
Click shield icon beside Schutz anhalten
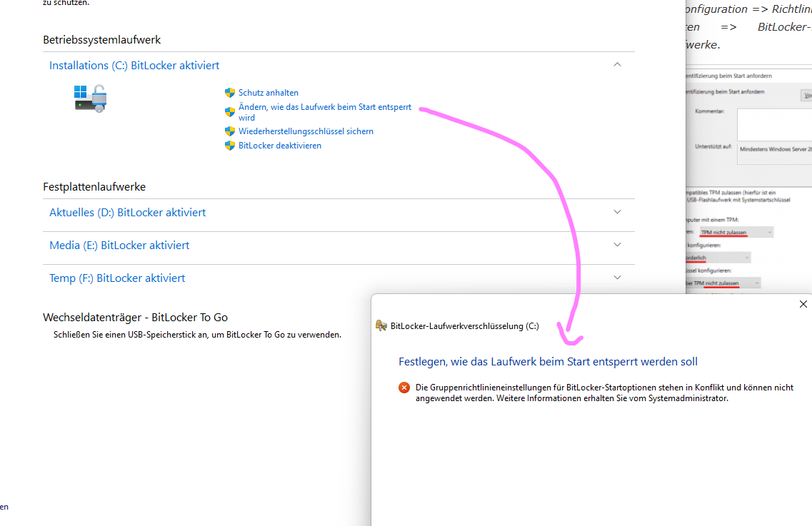pos(230,93)
